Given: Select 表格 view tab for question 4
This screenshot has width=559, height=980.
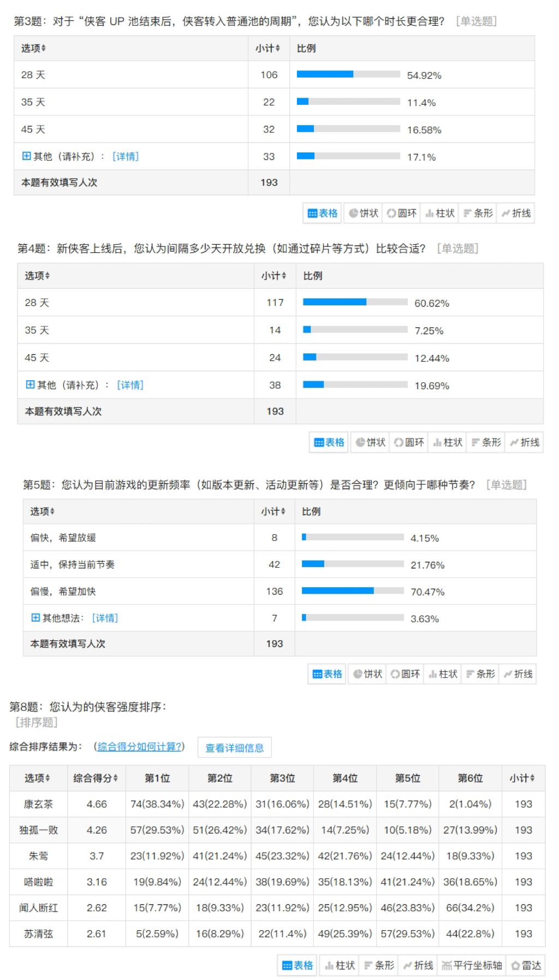Looking at the screenshot, I should (x=329, y=442).
